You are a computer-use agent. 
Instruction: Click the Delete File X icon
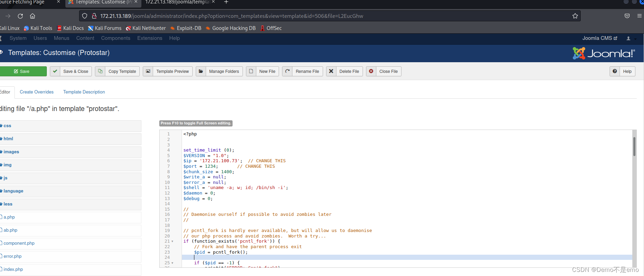(x=331, y=71)
